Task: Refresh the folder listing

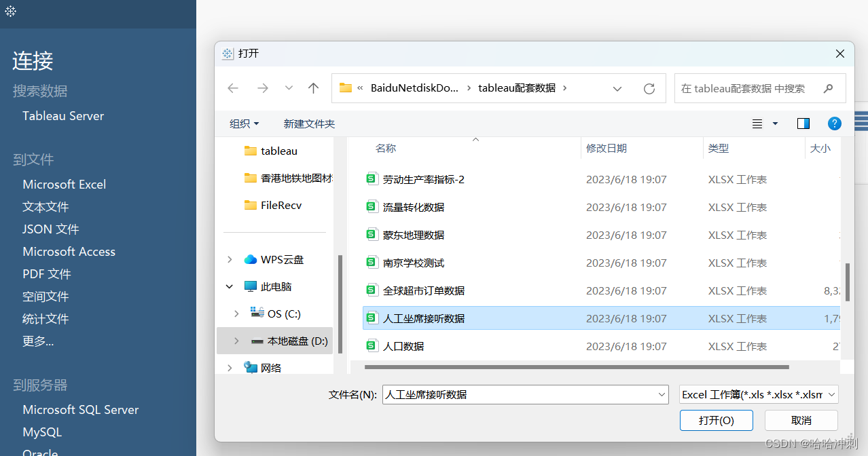Action: [649, 88]
